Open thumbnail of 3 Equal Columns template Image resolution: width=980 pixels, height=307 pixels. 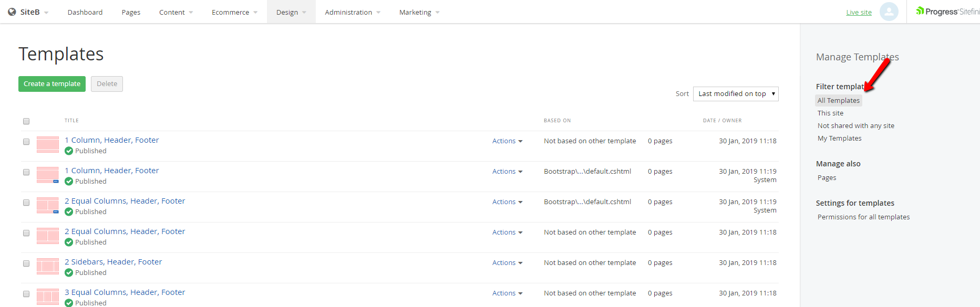tap(48, 297)
